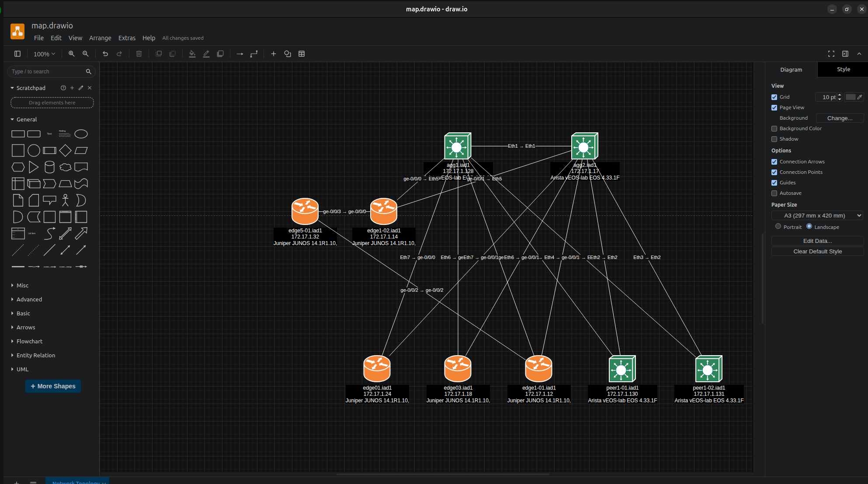This screenshot has height=484, width=868.
Task: Disable Connection Points
Action: coord(774,172)
